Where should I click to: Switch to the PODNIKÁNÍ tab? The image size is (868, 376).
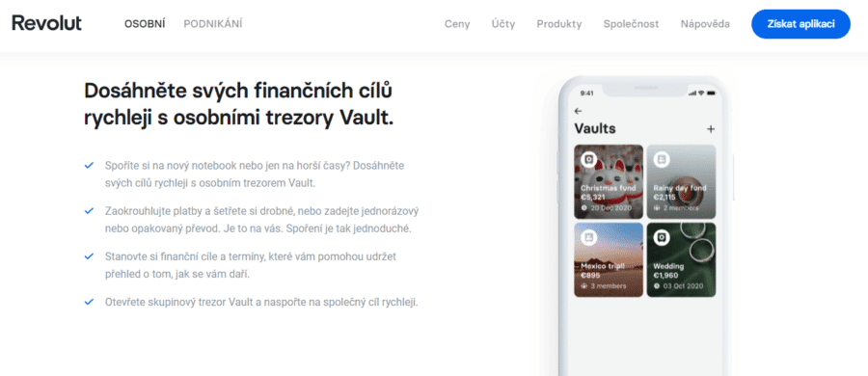pos(213,24)
